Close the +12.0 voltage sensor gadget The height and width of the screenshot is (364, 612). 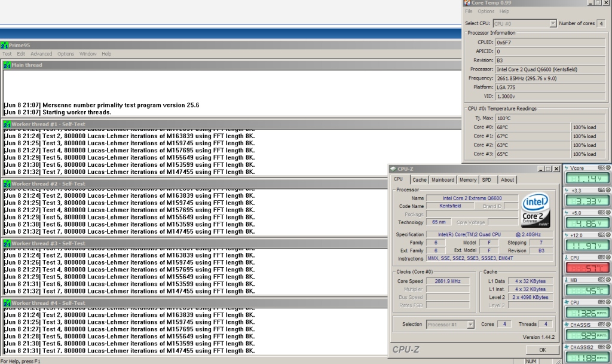click(x=608, y=235)
